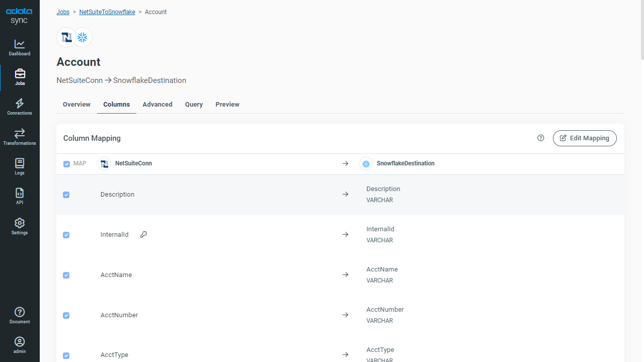
Task: Toggle the MAP select-all checkbox
Action: 66,164
